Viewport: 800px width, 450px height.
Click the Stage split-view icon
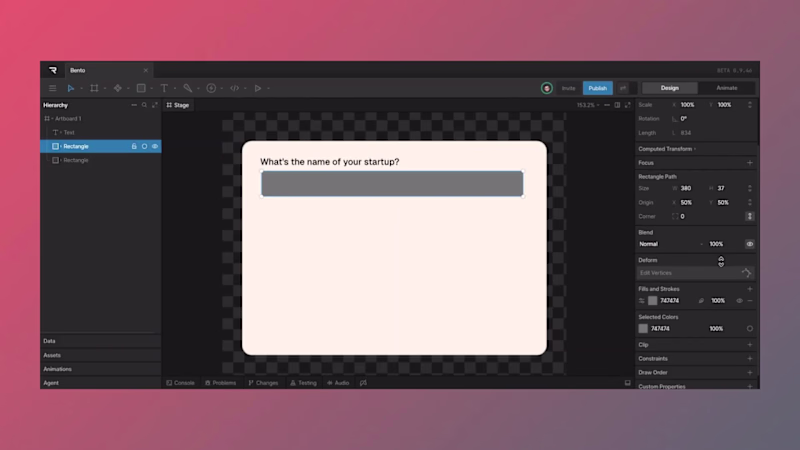click(x=617, y=105)
